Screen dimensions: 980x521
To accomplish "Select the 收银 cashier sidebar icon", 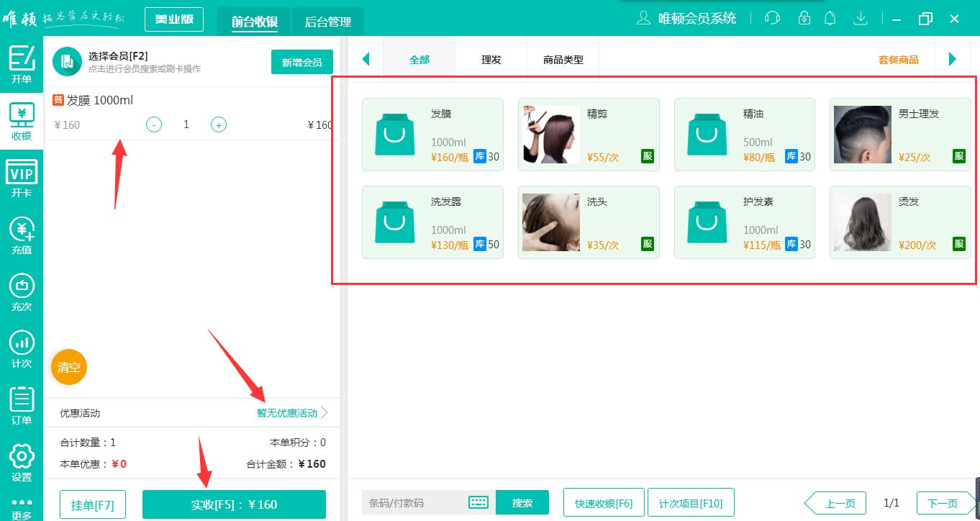I will [22, 122].
